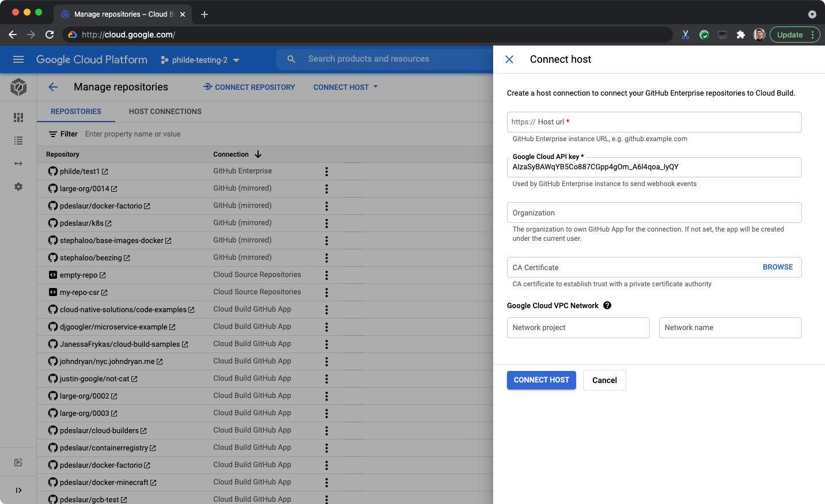Click the Google Cloud Platform logo
This screenshot has width=825, height=504.
coord(92,59)
